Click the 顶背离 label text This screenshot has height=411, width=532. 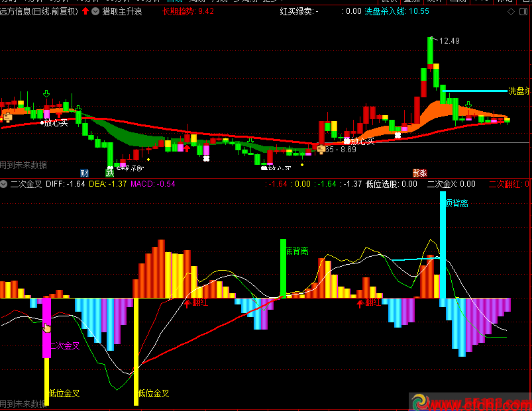pos(457,203)
